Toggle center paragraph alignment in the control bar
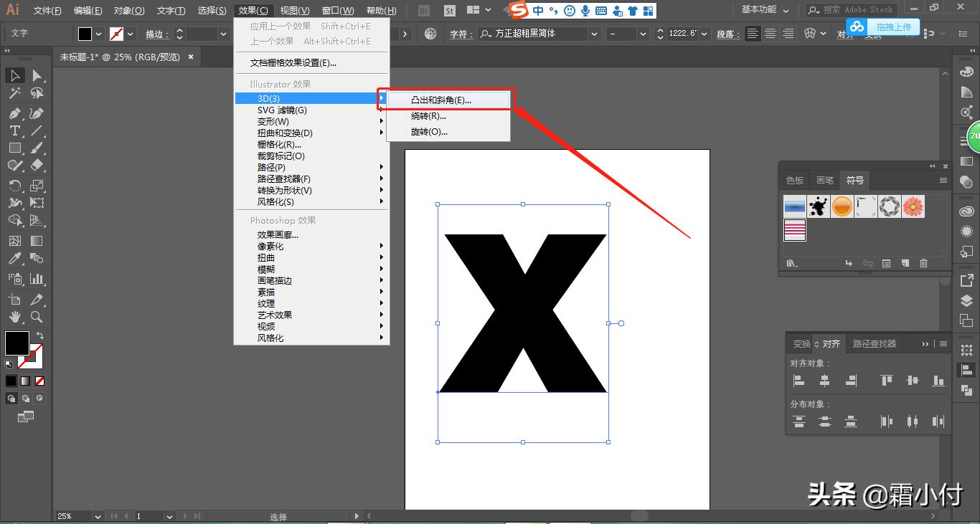 point(770,33)
